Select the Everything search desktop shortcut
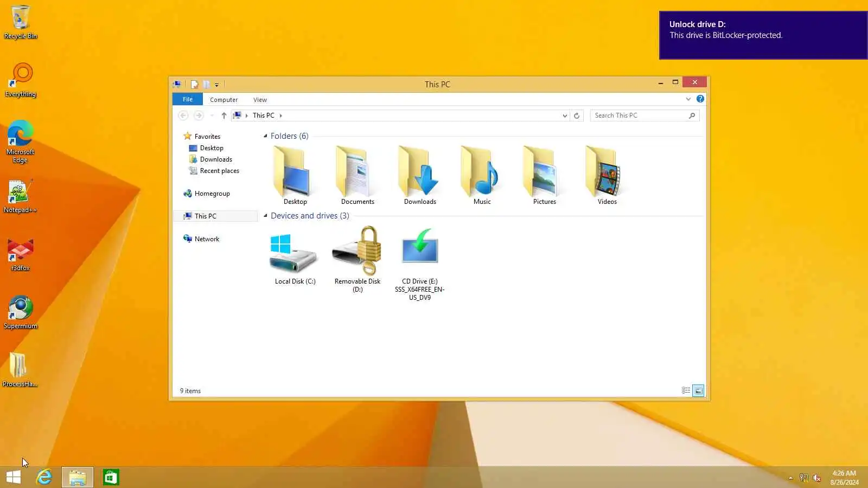868x488 pixels. pos(21,80)
